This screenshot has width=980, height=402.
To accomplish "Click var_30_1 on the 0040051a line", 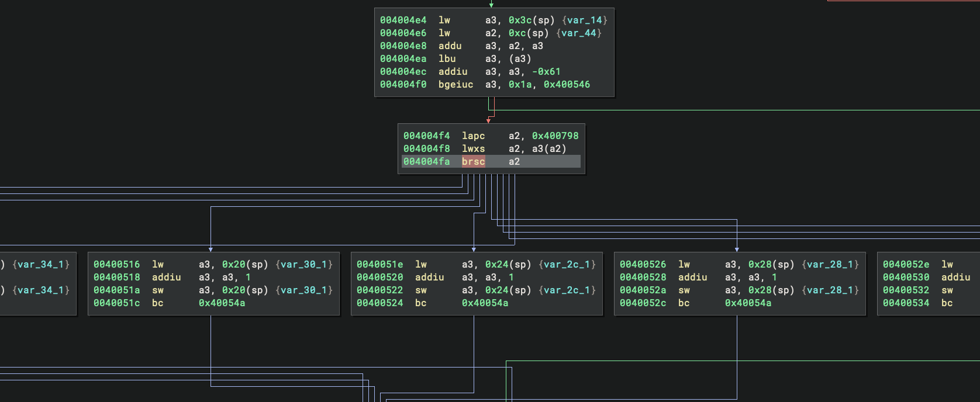I will pos(304,290).
